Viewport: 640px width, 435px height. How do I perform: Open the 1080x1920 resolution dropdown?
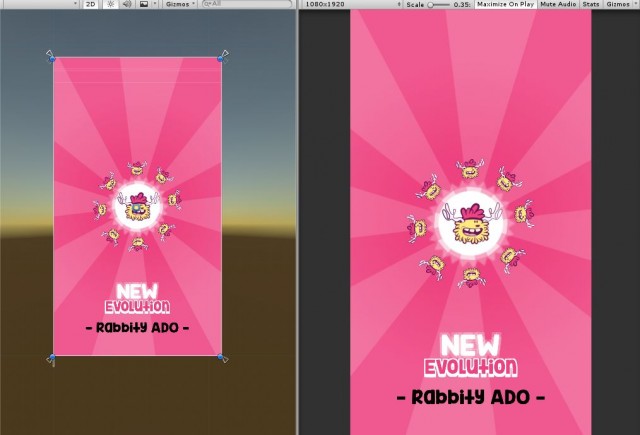pyautogui.click(x=353, y=4)
